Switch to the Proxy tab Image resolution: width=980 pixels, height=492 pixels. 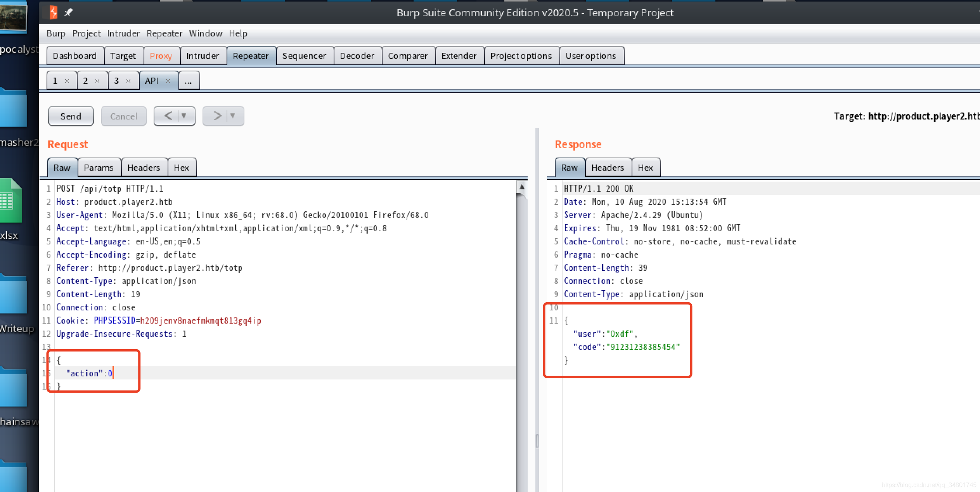(x=161, y=56)
